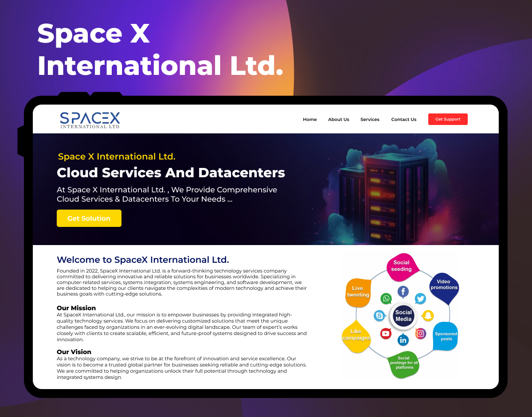Click the Instagram camera icon

[420, 333]
